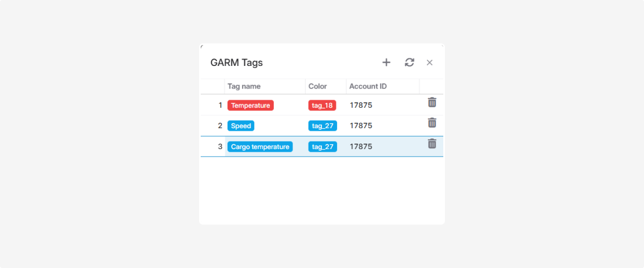
Task: Click the plus icon to add tag
Action: (386, 63)
